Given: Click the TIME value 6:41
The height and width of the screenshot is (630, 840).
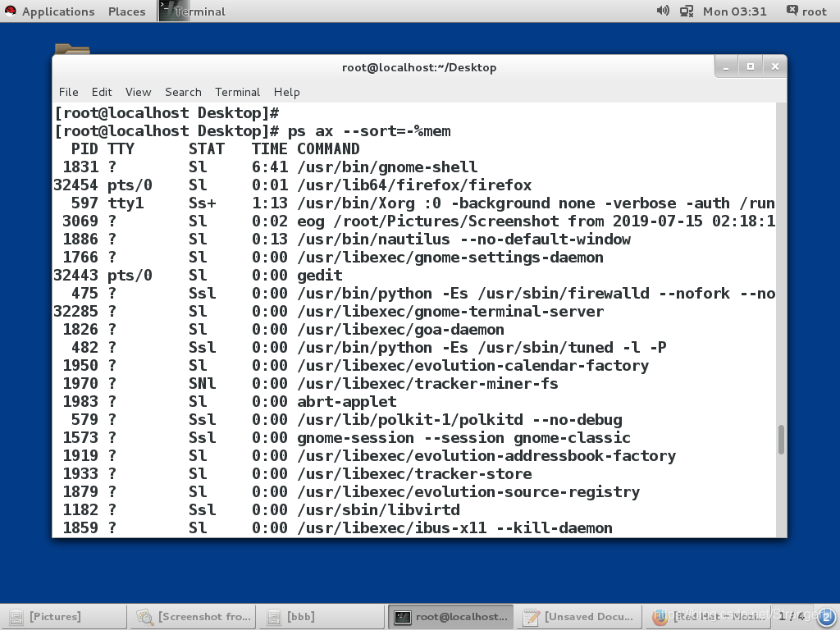Looking at the screenshot, I should 270,167.
